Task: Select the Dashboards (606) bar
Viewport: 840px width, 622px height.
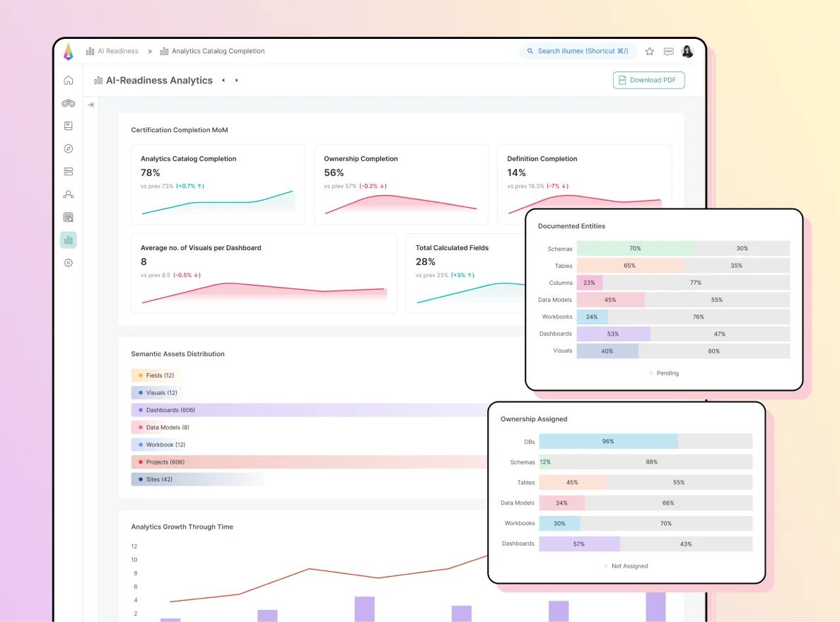Action: 310,411
